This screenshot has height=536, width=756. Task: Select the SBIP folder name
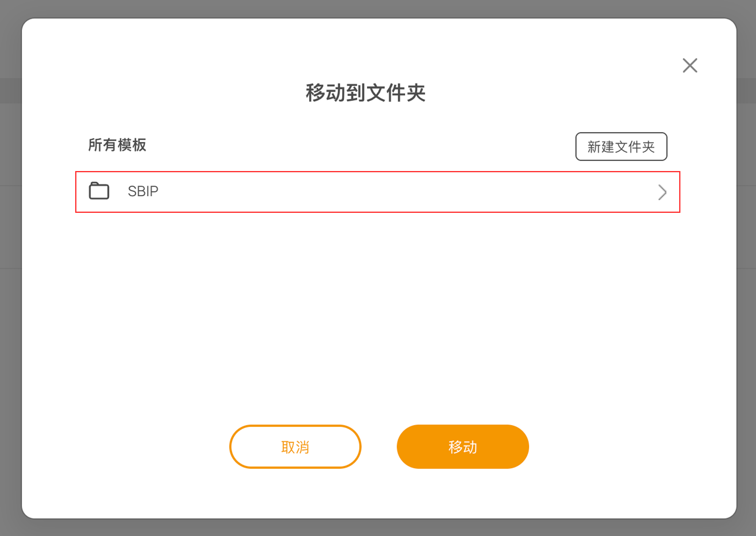tap(143, 191)
